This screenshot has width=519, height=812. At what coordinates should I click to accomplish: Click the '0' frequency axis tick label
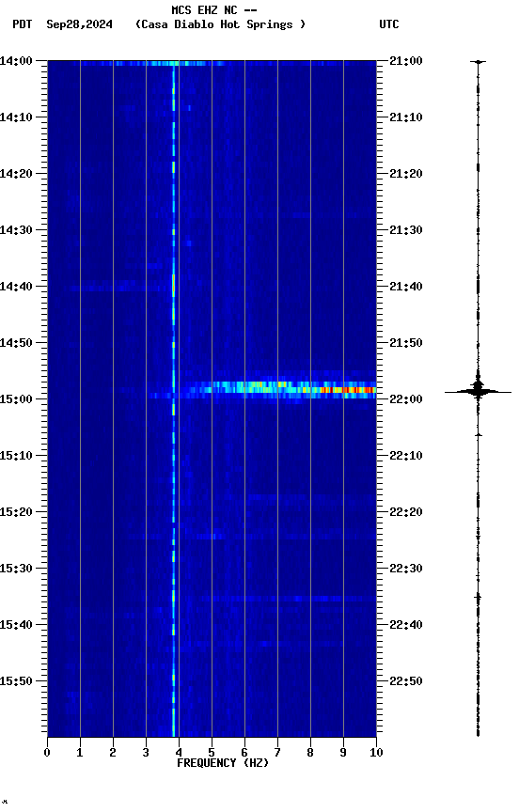pyautogui.click(x=47, y=753)
